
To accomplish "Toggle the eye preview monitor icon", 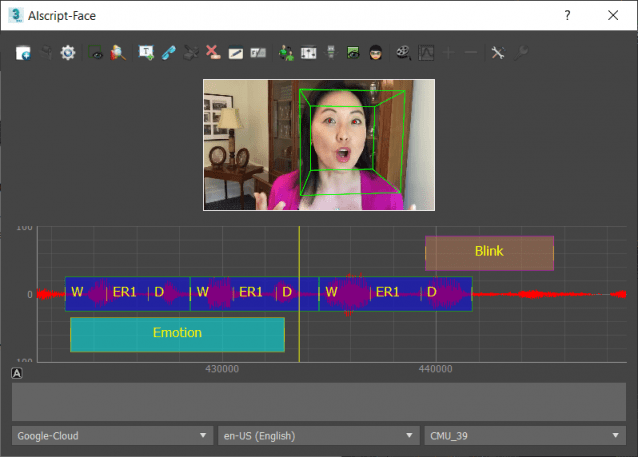I will click(95, 53).
